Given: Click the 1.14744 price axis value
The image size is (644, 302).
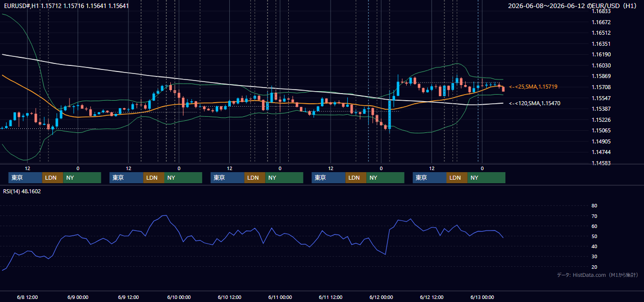Looking at the screenshot, I should tap(601, 152).
